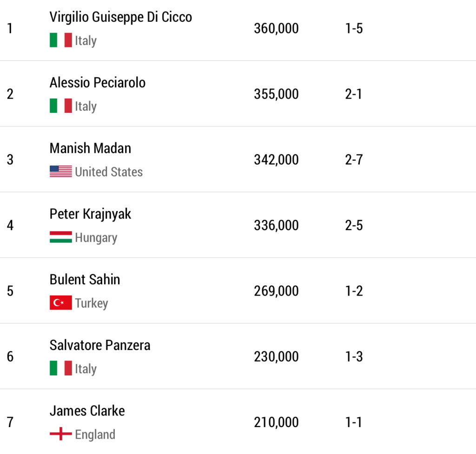Click the England flag icon
The width and height of the screenshot is (476, 454).
point(60,434)
